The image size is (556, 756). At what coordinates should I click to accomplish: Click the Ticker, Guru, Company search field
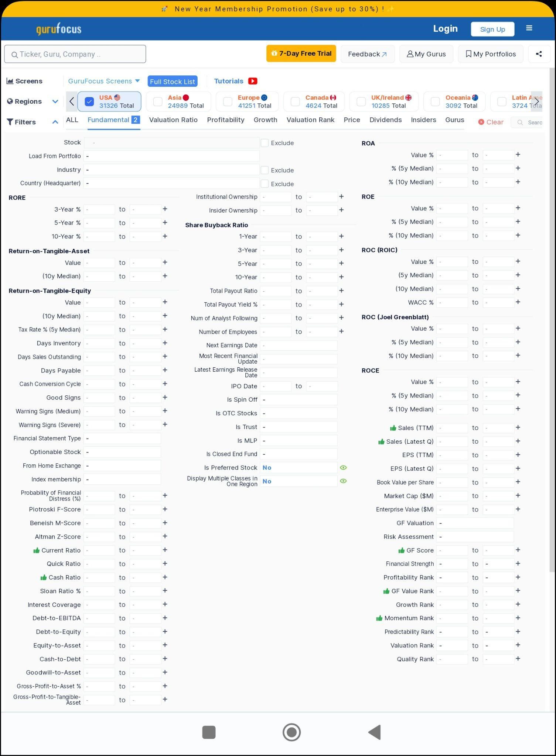coord(75,54)
